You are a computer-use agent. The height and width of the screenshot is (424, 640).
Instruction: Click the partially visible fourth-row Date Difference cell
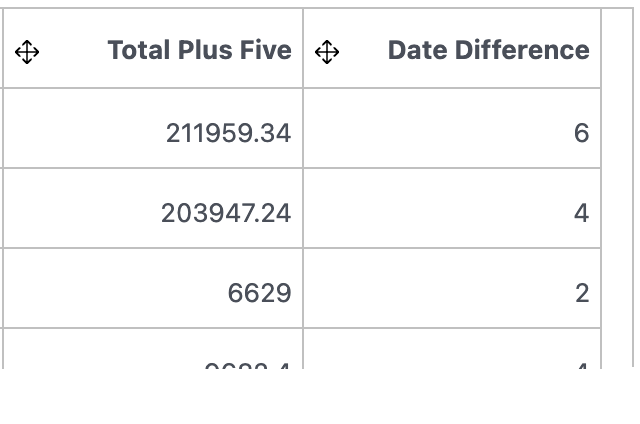(x=452, y=349)
